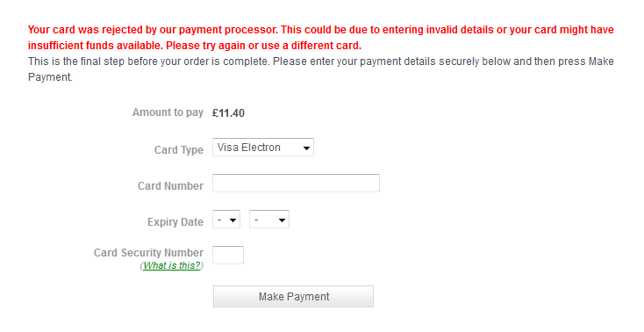Viewport: 644px width, 332px height.
Task: Click the Card Type dropdown arrow
Action: [306, 148]
